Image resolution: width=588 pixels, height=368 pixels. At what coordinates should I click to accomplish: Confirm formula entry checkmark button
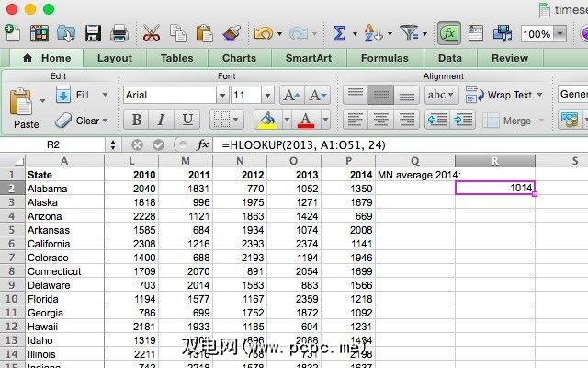click(x=158, y=144)
